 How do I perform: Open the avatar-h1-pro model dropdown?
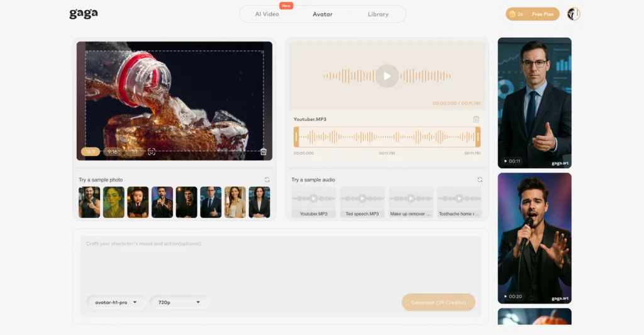pyautogui.click(x=116, y=302)
